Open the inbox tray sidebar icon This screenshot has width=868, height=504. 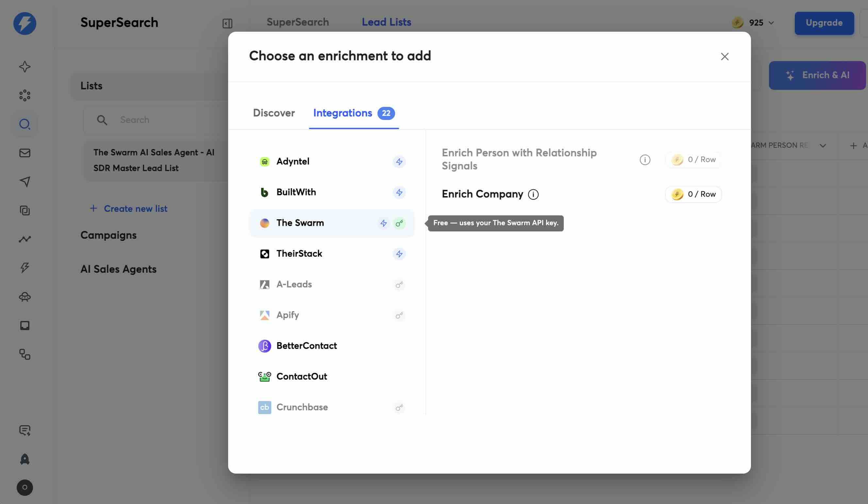25,325
